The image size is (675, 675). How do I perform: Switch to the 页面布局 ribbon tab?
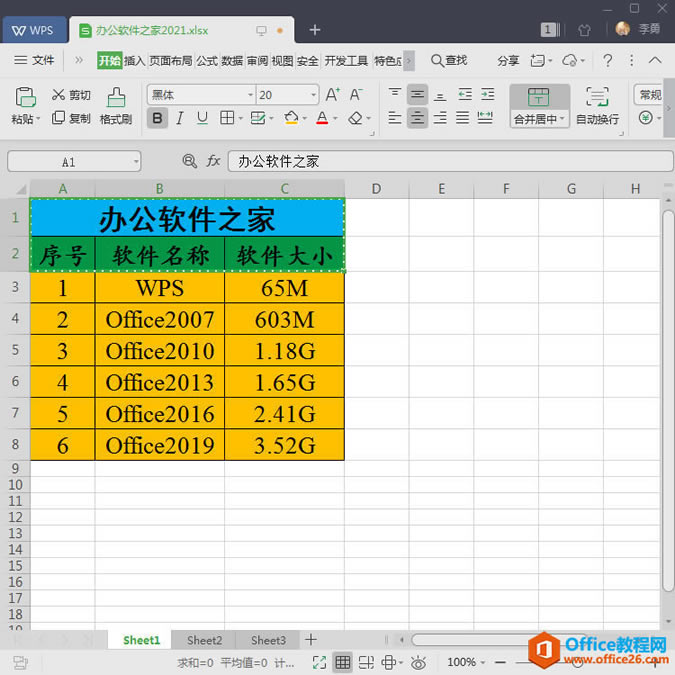click(x=170, y=61)
